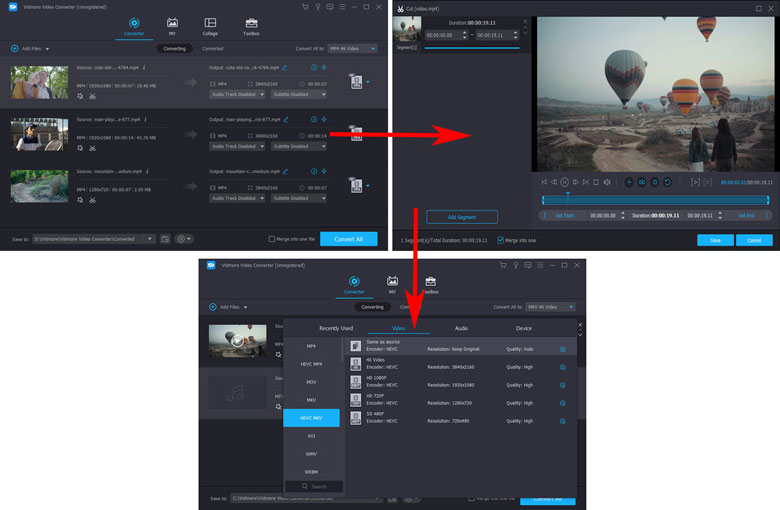Open Subtitle Disabled dropdown for the cute-old video
The width and height of the screenshot is (780, 510).
(x=299, y=95)
